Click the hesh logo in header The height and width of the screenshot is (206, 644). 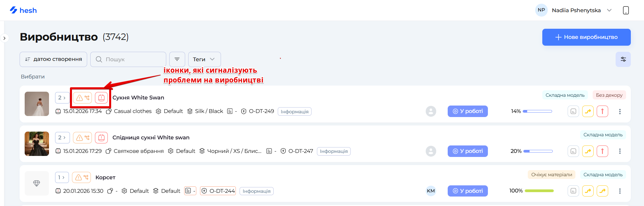[x=23, y=10]
